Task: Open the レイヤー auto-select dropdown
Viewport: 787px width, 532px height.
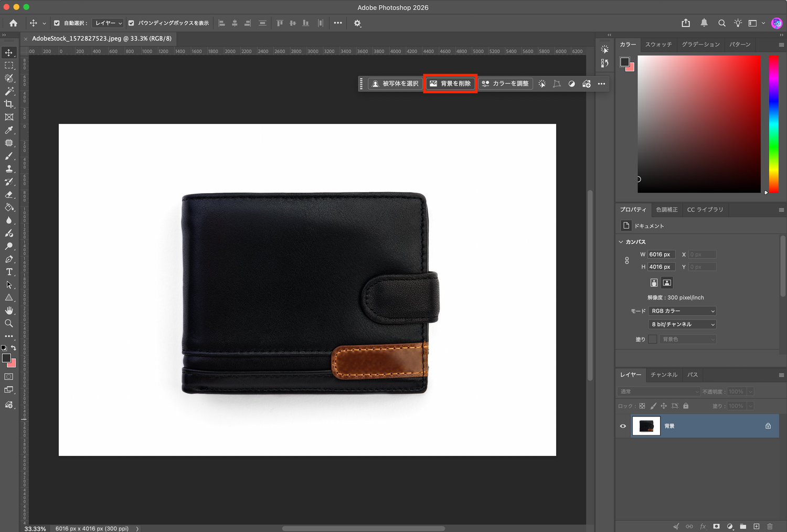Action: 108,23
